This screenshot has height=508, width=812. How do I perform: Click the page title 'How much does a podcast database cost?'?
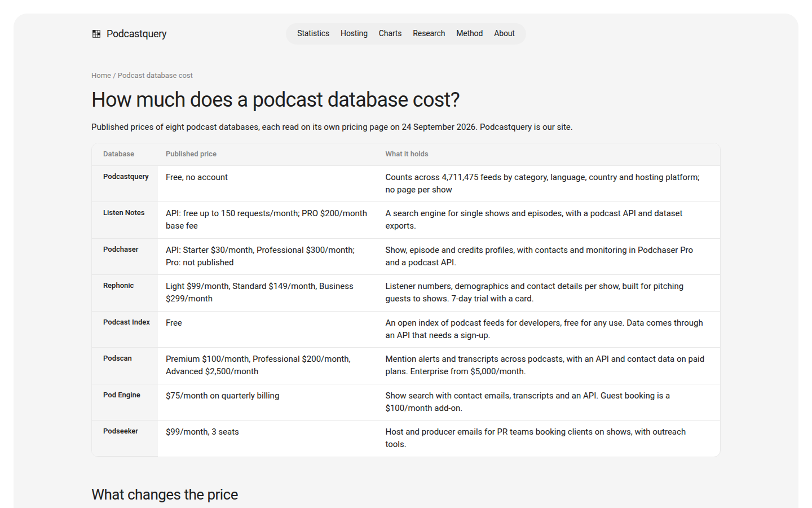tap(276, 99)
